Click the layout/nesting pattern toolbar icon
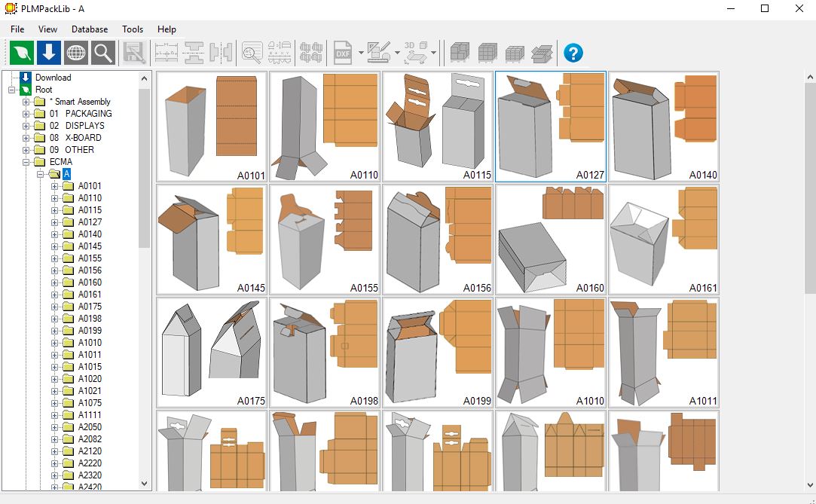Viewport: 816px width, 504px height. (311, 53)
